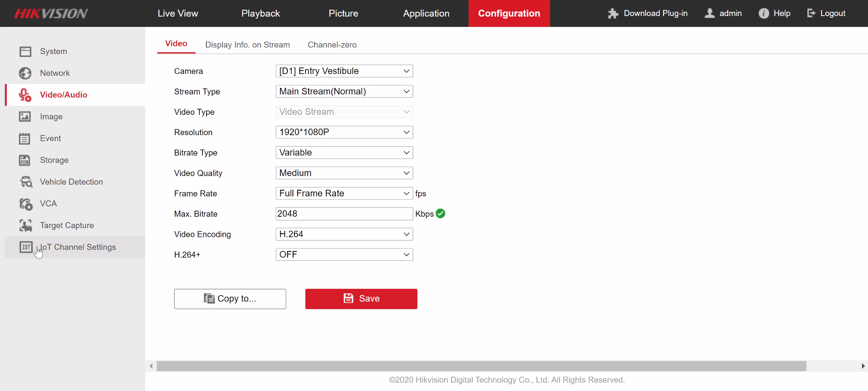Select the Image sidebar icon
The image size is (868, 391).
tap(25, 116)
